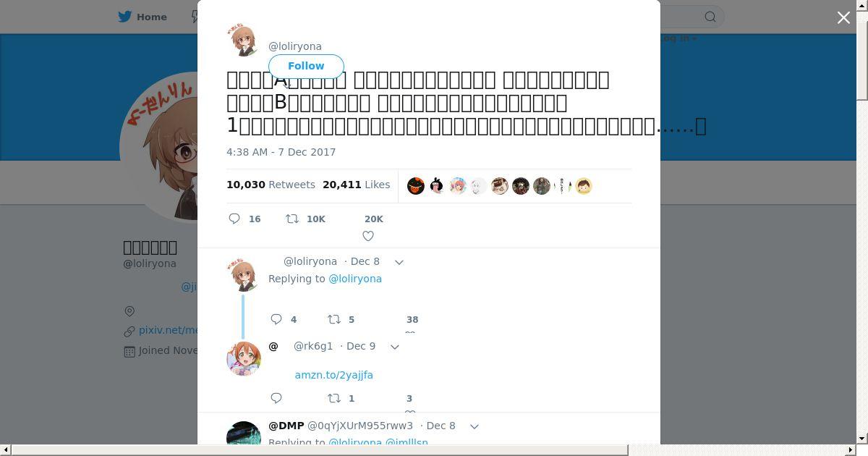This screenshot has width=868, height=456.
Task: Close the tweet overlay
Action: 843,17
